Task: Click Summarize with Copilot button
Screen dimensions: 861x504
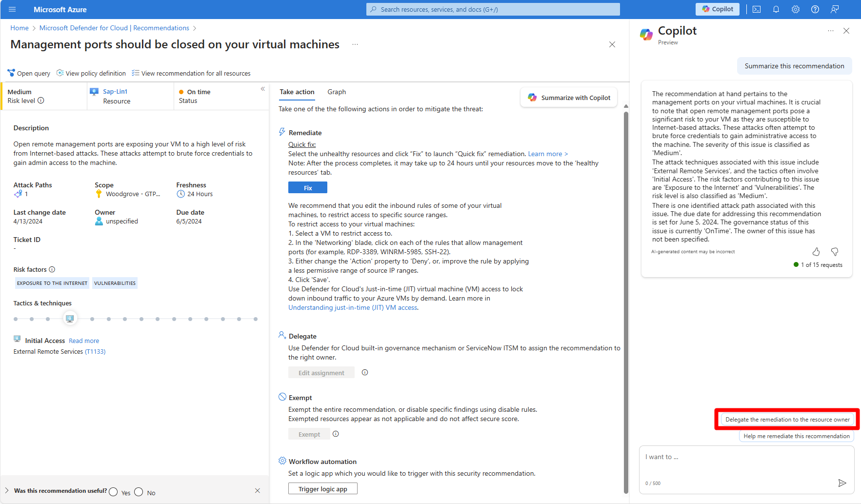Action: point(569,98)
